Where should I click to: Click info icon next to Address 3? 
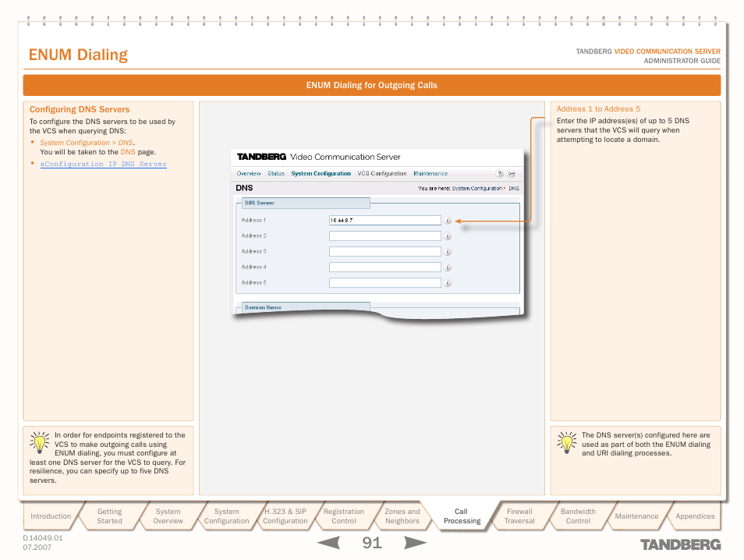pyautogui.click(x=447, y=252)
